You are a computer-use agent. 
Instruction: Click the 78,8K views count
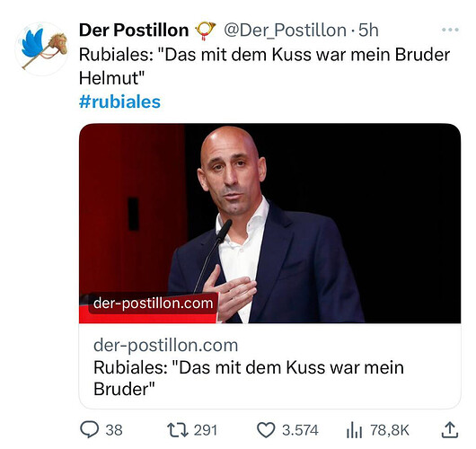pos(390,430)
